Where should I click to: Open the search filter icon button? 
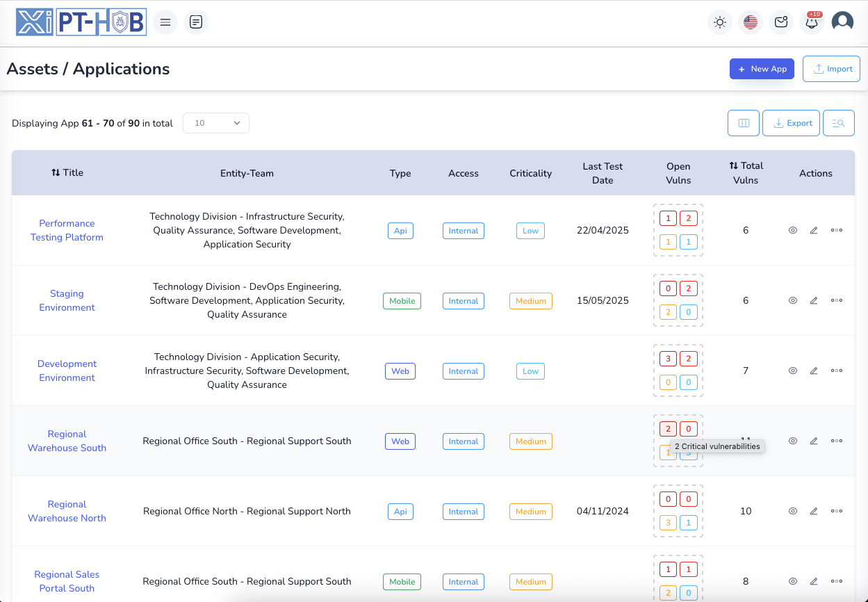838,123
